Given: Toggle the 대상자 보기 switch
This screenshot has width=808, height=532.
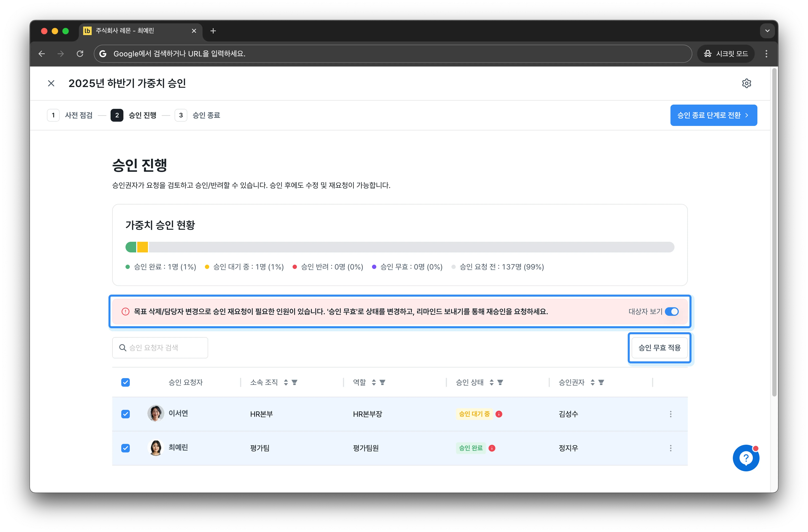Looking at the screenshot, I should click(672, 312).
